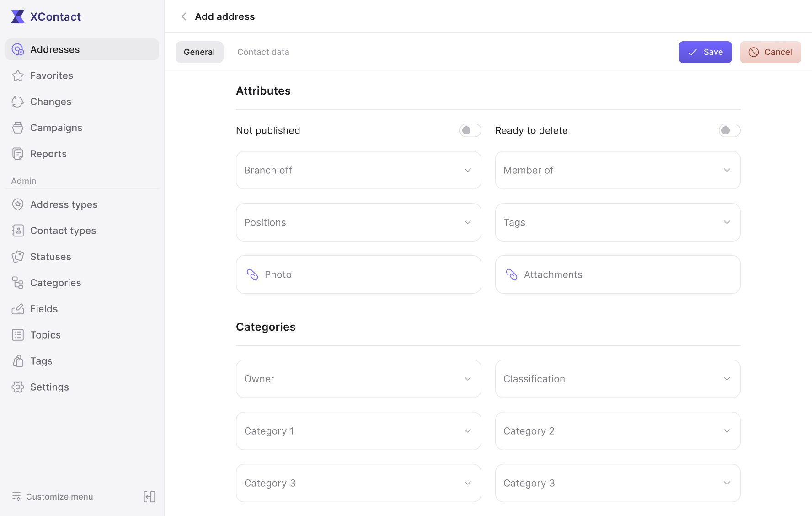Open Fields in the Admin menu
This screenshot has width=812, height=516.
click(82, 309)
